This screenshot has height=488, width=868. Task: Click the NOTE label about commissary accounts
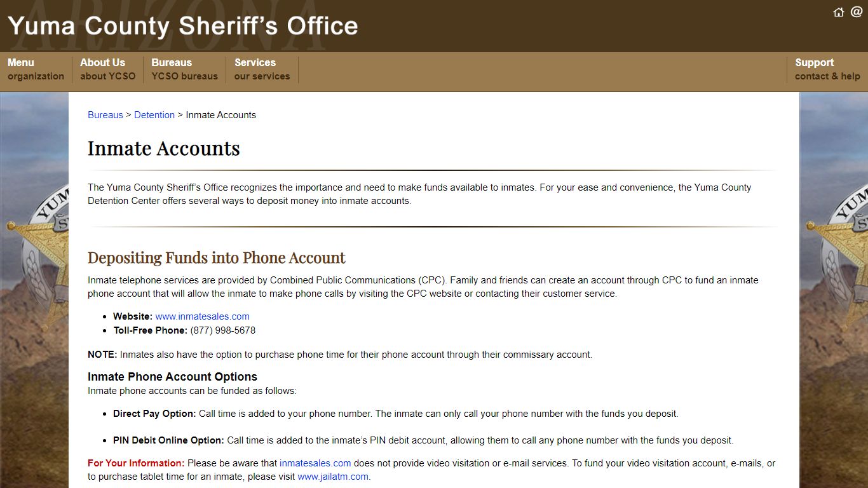click(x=102, y=355)
